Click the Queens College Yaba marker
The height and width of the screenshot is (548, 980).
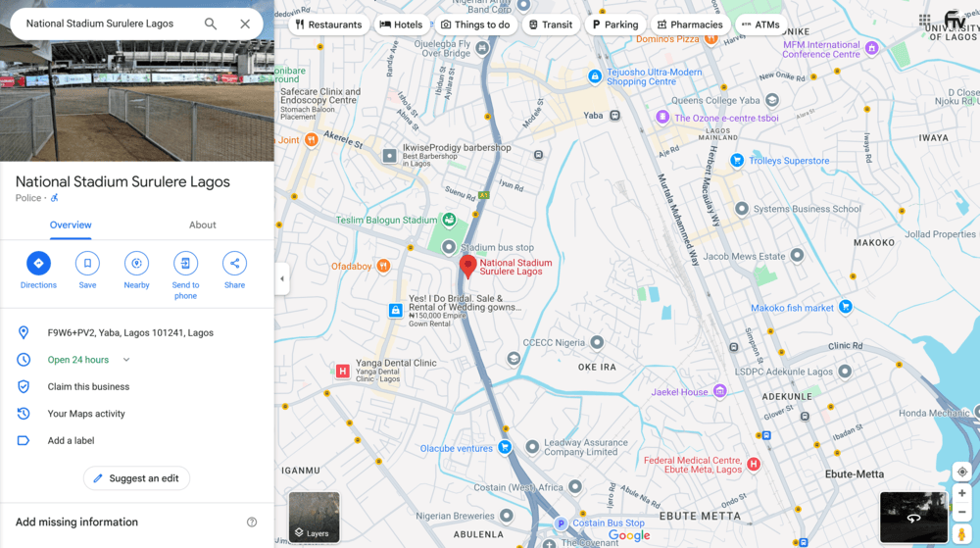click(x=772, y=100)
